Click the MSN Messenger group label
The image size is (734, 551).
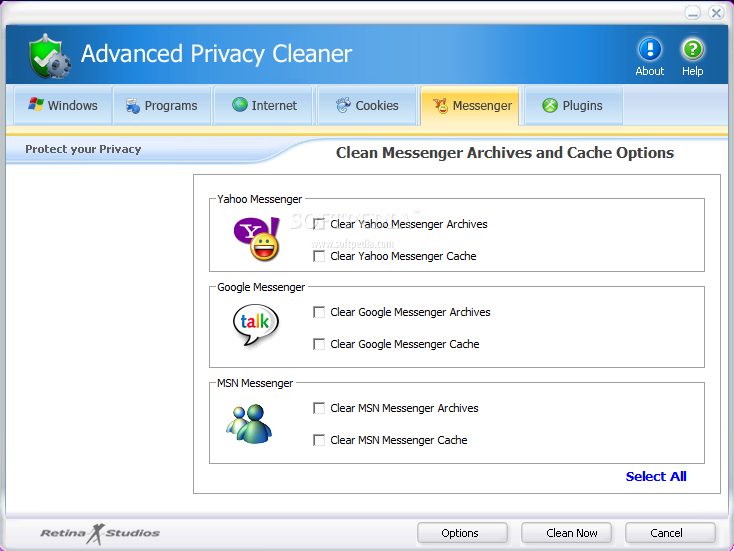[x=255, y=383]
